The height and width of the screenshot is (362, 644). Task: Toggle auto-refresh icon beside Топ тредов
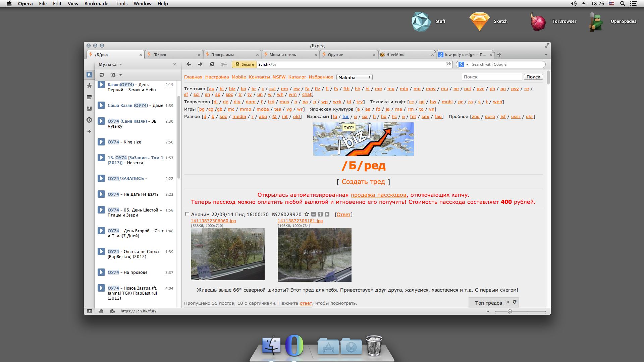(515, 302)
